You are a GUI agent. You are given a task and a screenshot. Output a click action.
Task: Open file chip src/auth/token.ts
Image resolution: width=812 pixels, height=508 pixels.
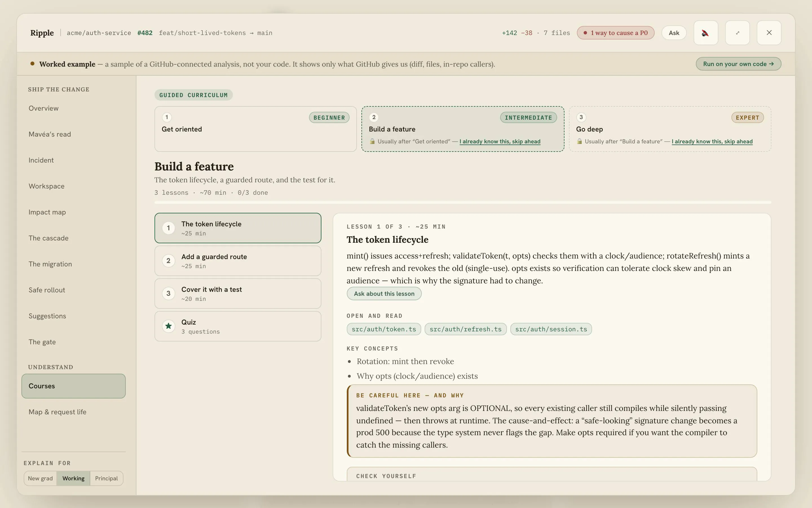(x=384, y=329)
